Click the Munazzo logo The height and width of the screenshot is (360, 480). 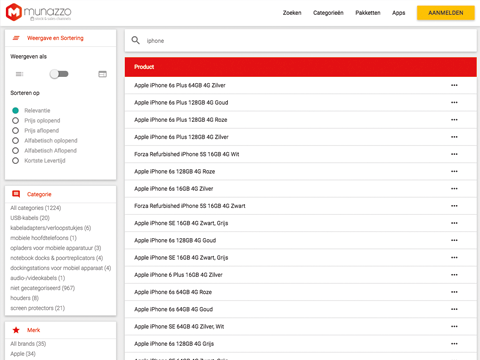(x=39, y=12)
